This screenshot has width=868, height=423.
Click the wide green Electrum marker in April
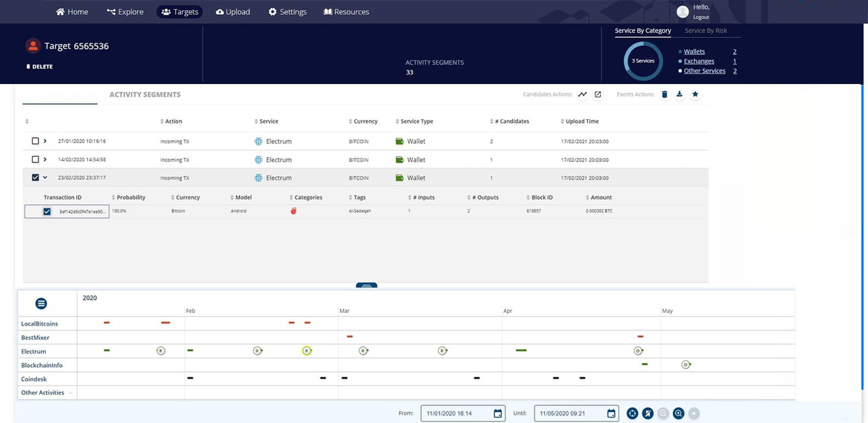(x=521, y=350)
